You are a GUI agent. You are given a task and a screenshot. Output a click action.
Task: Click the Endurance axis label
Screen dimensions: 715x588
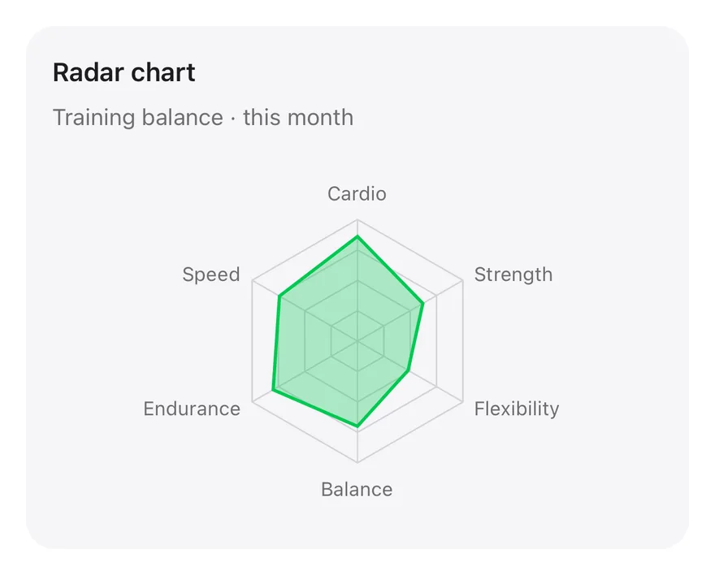(192, 409)
